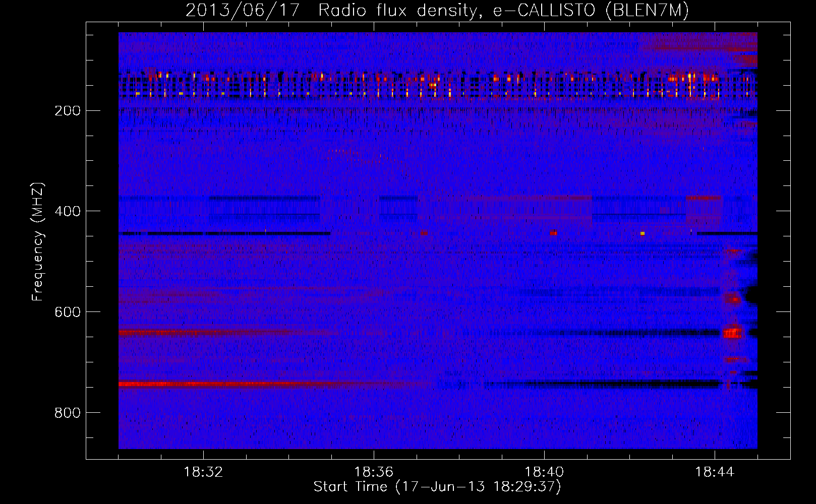Click the plot title '2013/06/17 Radio flux density'

[x=330, y=11]
